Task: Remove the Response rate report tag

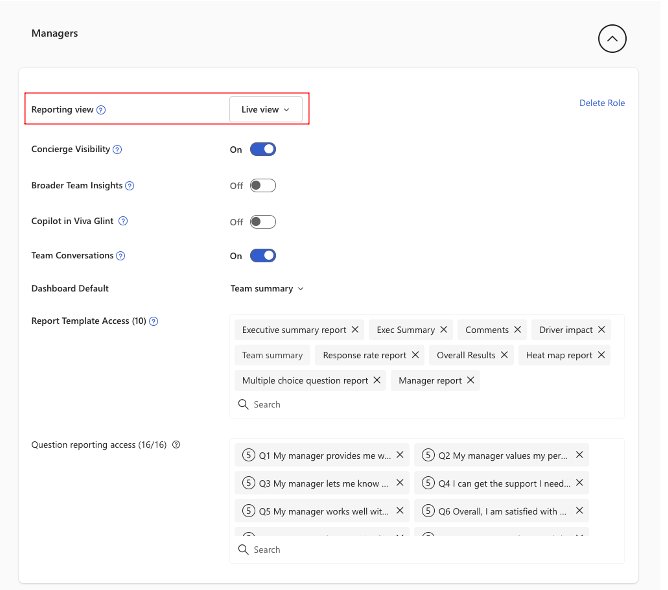Action: 415,354
